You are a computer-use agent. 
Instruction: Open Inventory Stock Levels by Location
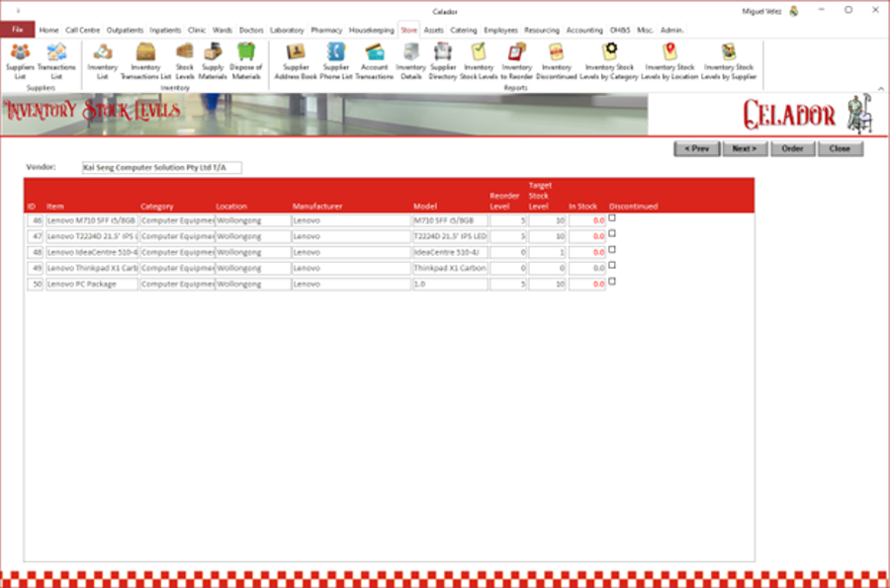tap(669, 59)
